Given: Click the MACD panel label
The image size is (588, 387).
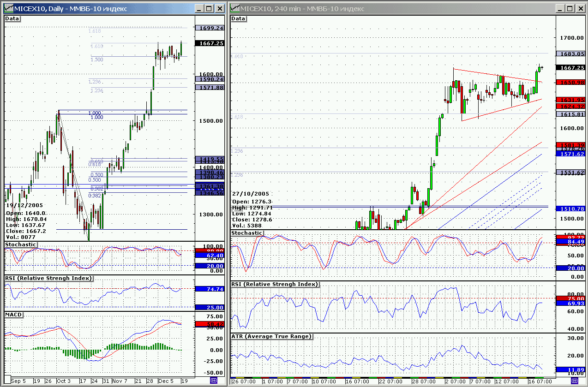Looking at the screenshot, I should tap(13, 314).
